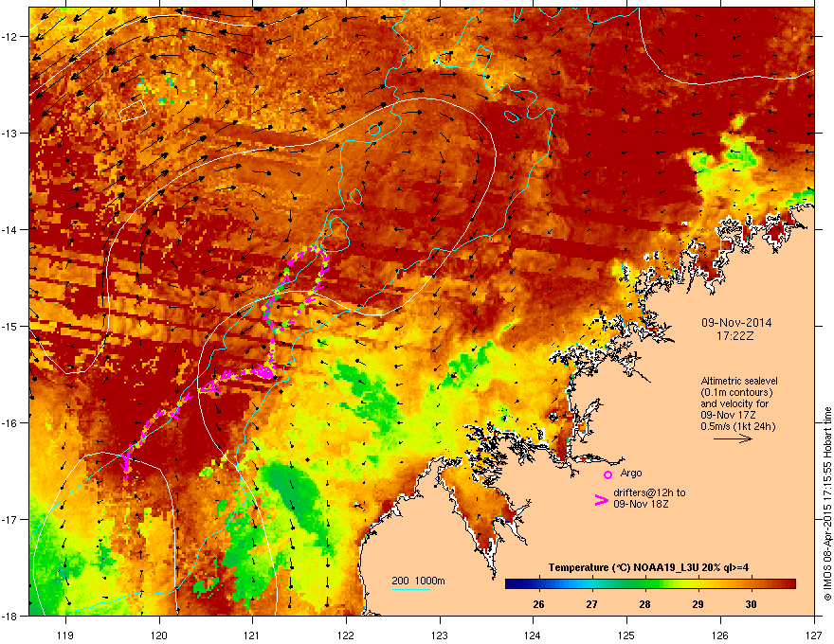
Task: Click the 121 longitude axis label
Action: pos(252,635)
